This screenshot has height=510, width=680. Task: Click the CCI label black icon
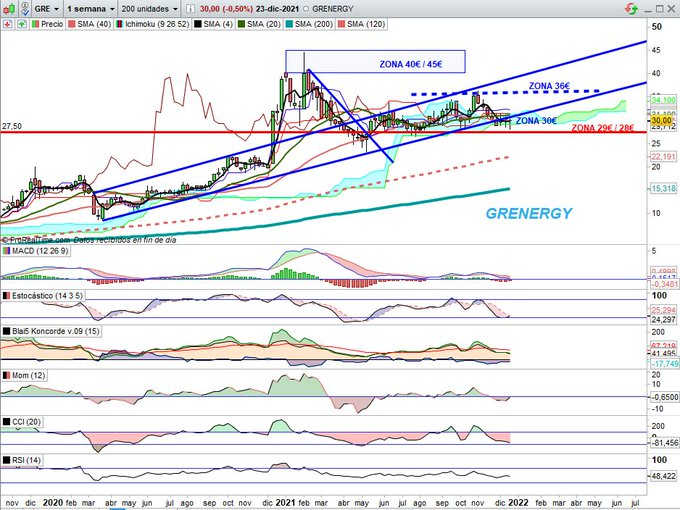pos(7,422)
